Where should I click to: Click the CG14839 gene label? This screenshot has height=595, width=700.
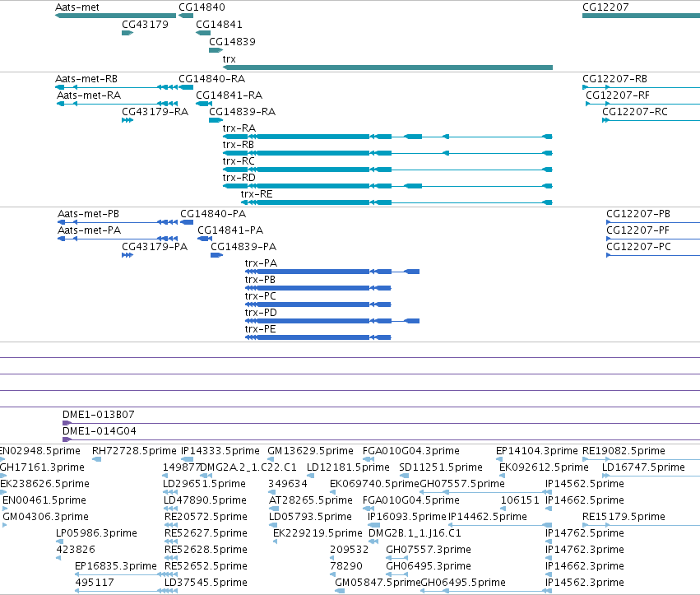tap(232, 41)
